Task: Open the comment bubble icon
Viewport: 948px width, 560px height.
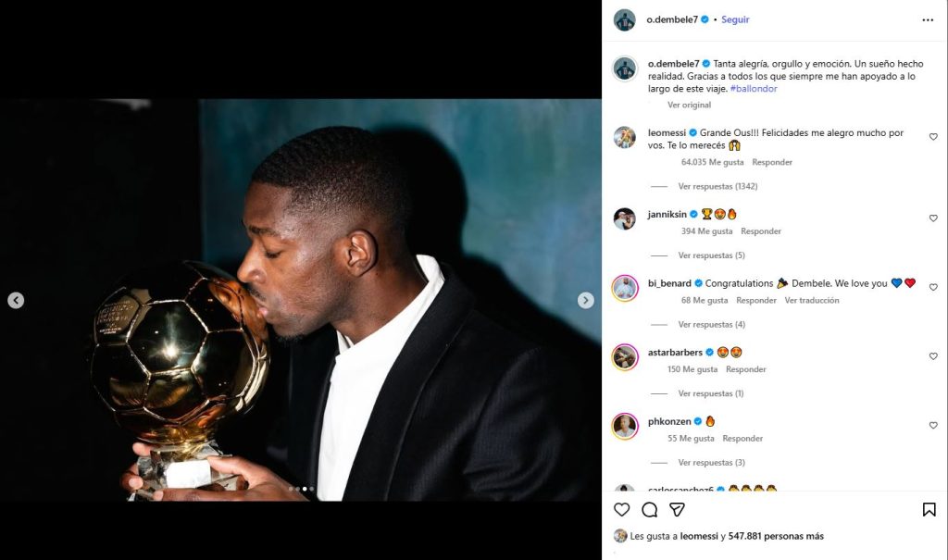Action: (x=649, y=510)
